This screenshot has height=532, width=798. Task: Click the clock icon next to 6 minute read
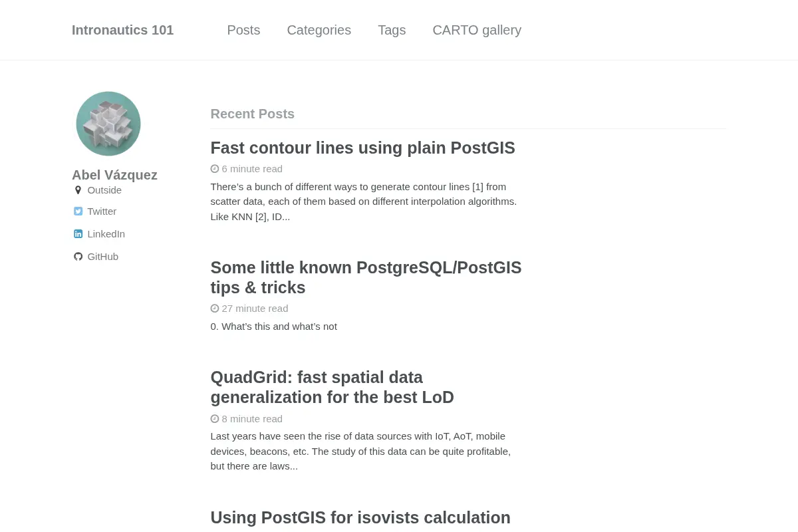[215, 169]
